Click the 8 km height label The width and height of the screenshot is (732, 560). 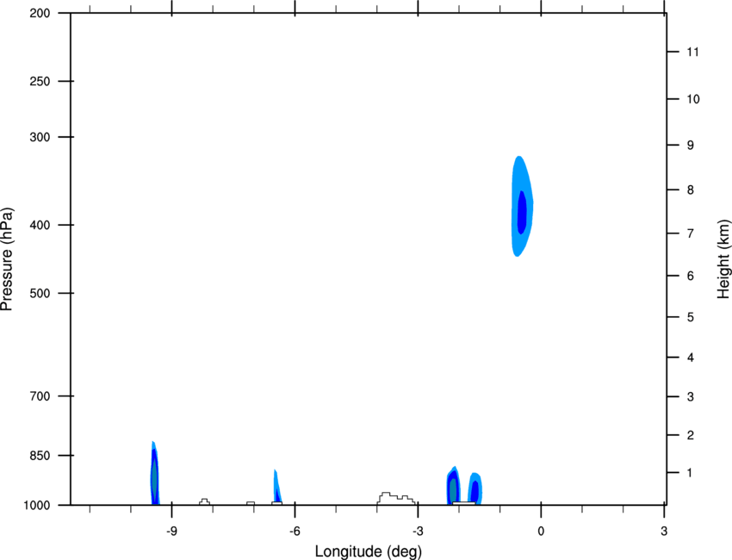691,190
